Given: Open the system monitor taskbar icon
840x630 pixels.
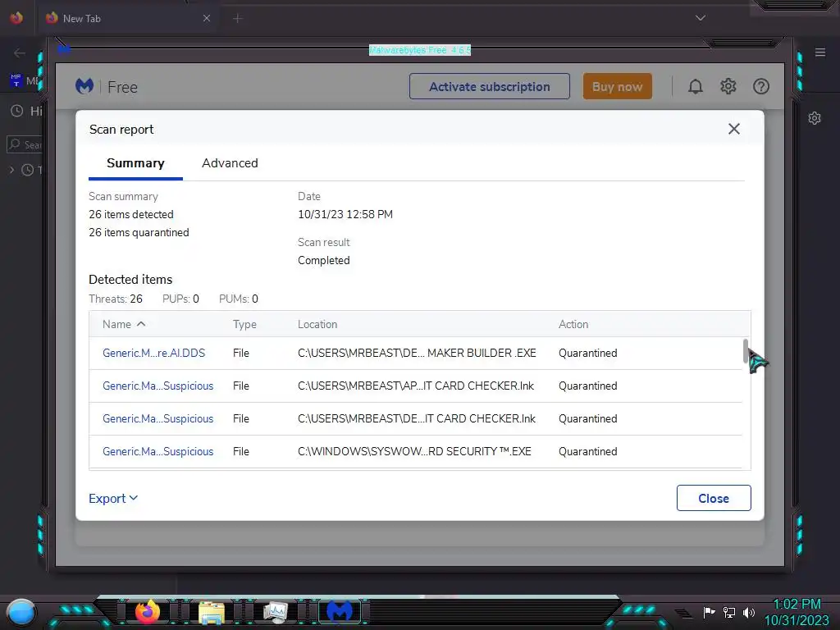Looking at the screenshot, I should click(x=276, y=612).
